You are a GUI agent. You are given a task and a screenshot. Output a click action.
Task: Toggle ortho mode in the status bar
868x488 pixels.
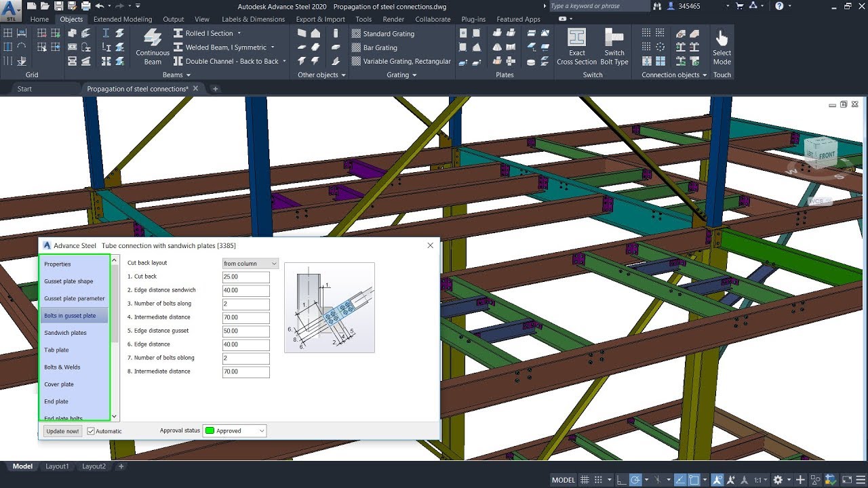click(x=620, y=480)
